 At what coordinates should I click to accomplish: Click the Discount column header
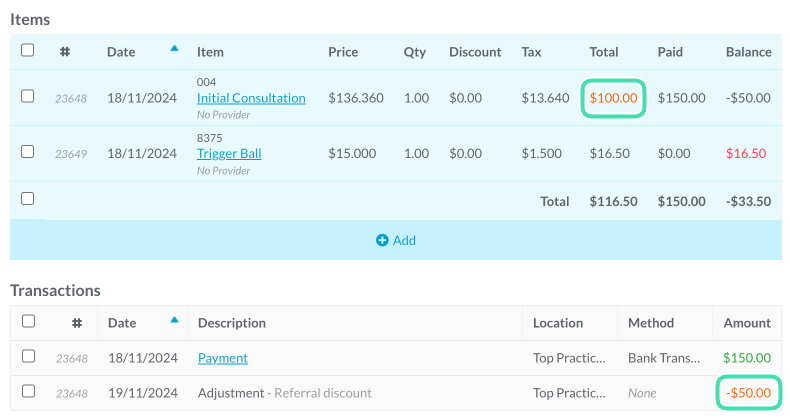coord(475,52)
